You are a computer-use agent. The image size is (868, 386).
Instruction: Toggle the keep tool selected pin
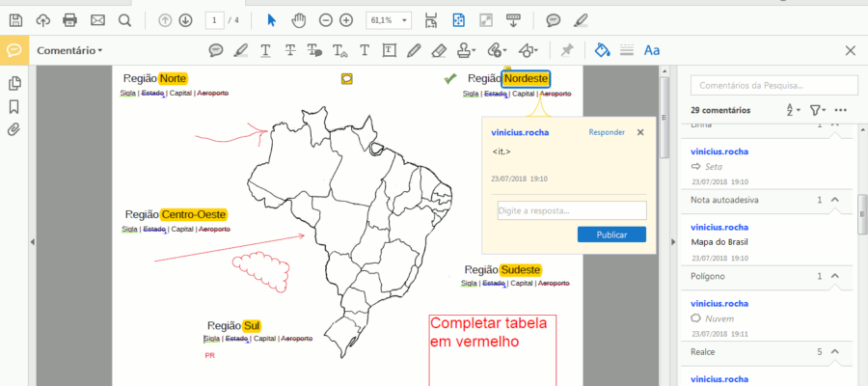click(x=566, y=50)
